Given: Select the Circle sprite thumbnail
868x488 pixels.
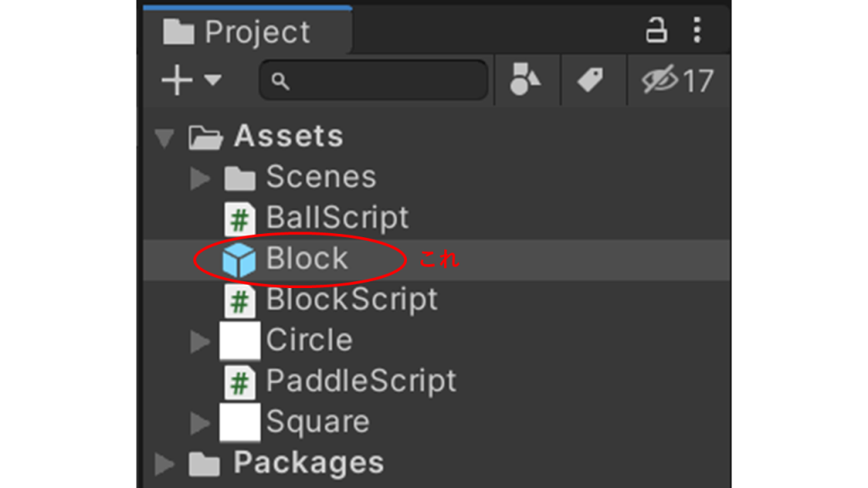Looking at the screenshot, I should tap(239, 341).
